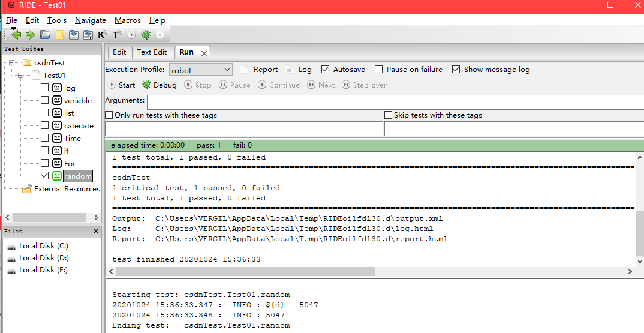Click the output console vertical scrollbar up arrow
Image resolution: width=644 pixels, height=333 pixels.
coord(640,157)
